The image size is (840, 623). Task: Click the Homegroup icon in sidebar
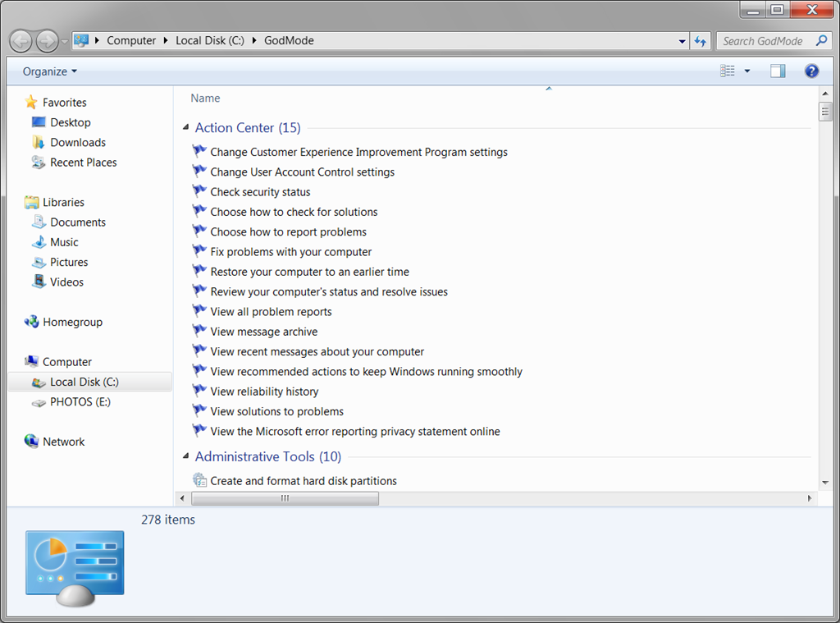pyautogui.click(x=32, y=322)
